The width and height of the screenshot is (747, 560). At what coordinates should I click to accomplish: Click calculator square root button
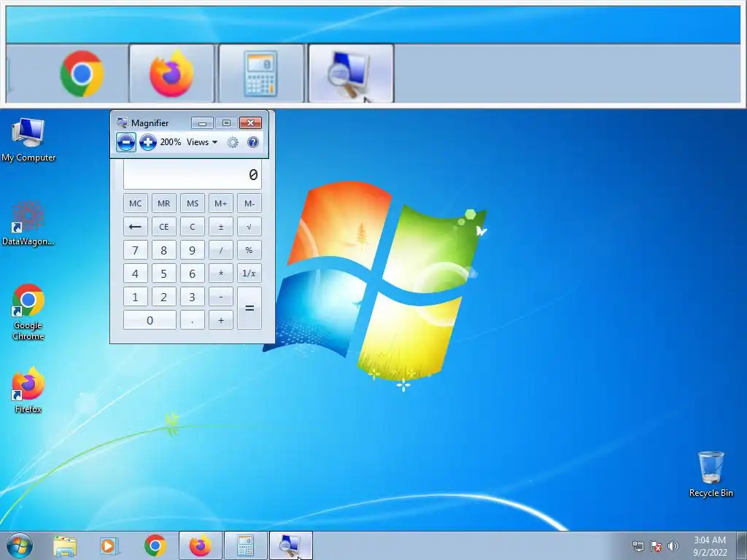(249, 227)
